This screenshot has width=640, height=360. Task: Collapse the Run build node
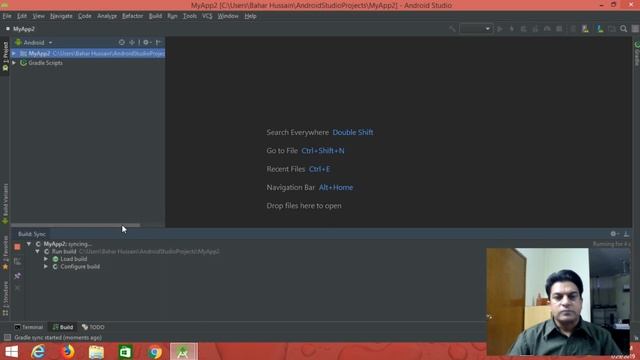point(38,251)
